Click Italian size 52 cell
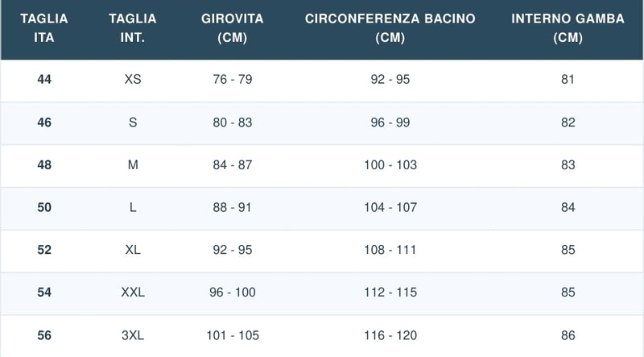The image size is (644, 357). [44, 250]
